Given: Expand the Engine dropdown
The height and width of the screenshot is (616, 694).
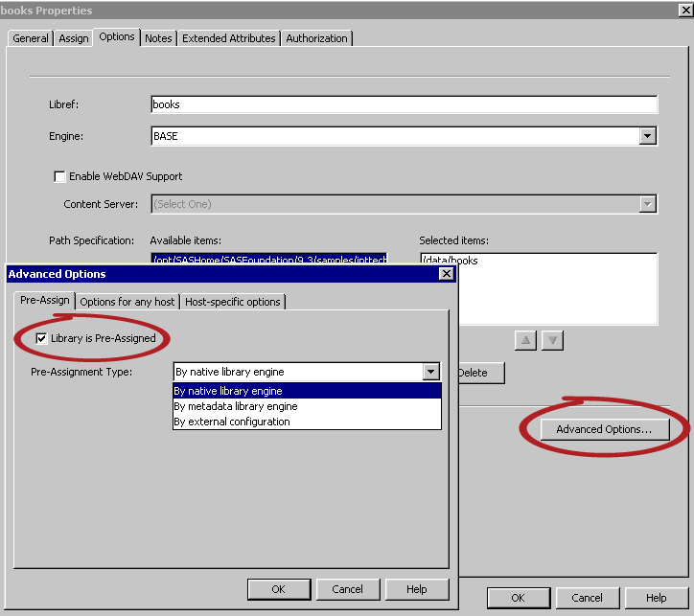Looking at the screenshot, I should [648, 136].
